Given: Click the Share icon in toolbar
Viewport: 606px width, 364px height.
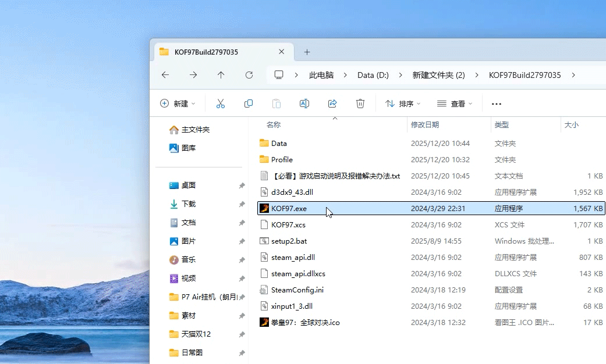Looking at the screenshot, I should pyautogui.click(x=332, y=104).
